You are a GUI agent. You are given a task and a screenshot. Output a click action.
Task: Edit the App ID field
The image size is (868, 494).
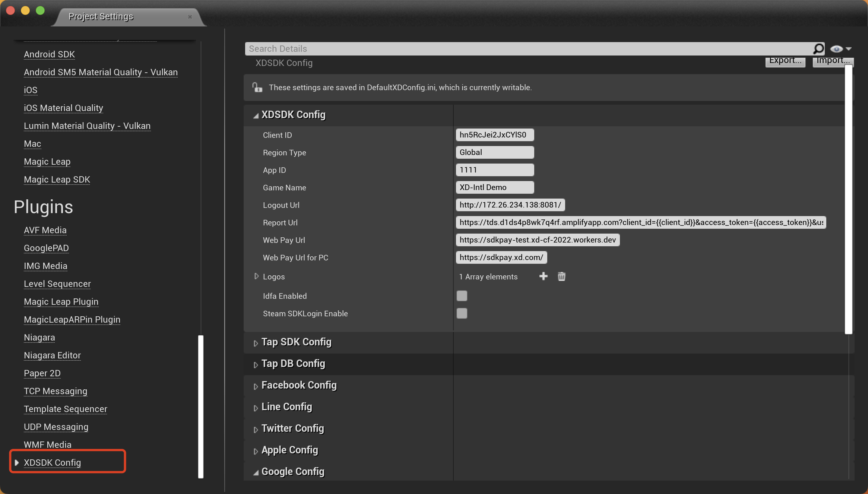495,170
